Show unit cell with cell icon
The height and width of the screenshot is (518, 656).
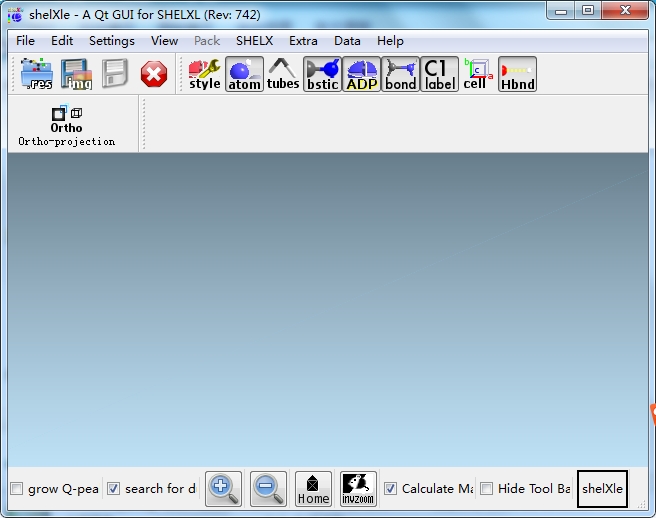(478, 74)
